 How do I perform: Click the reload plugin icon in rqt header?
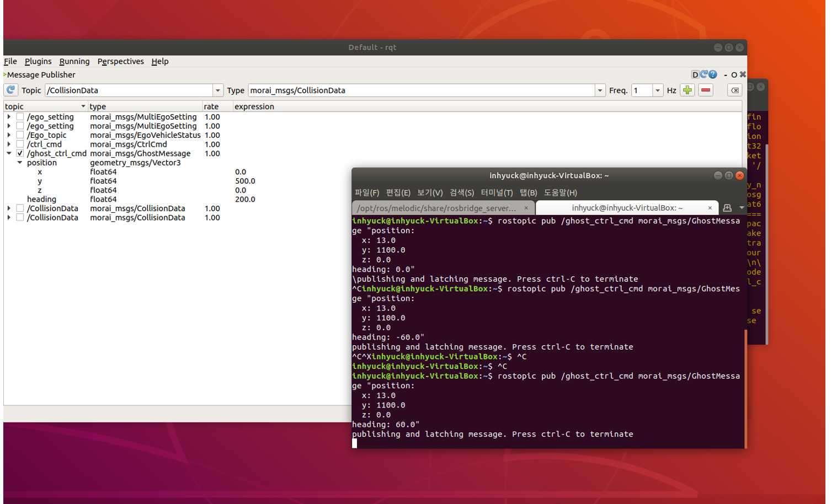(704, 74)
